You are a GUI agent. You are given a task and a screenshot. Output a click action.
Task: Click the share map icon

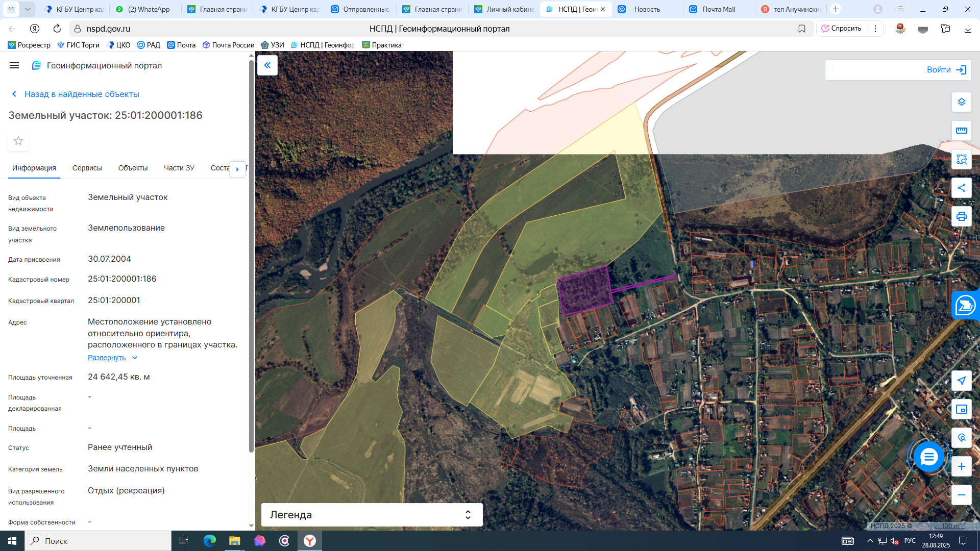961,188
